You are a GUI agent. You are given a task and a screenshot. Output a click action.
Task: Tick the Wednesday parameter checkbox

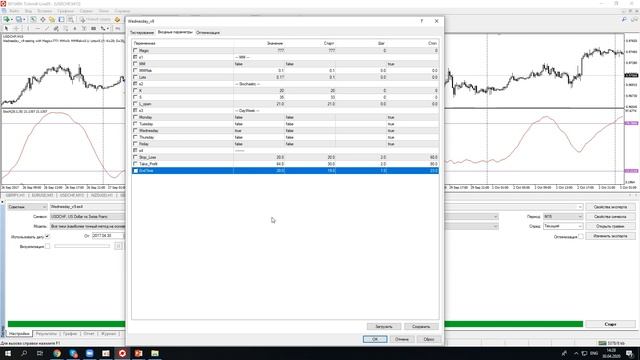click(135, 131)
